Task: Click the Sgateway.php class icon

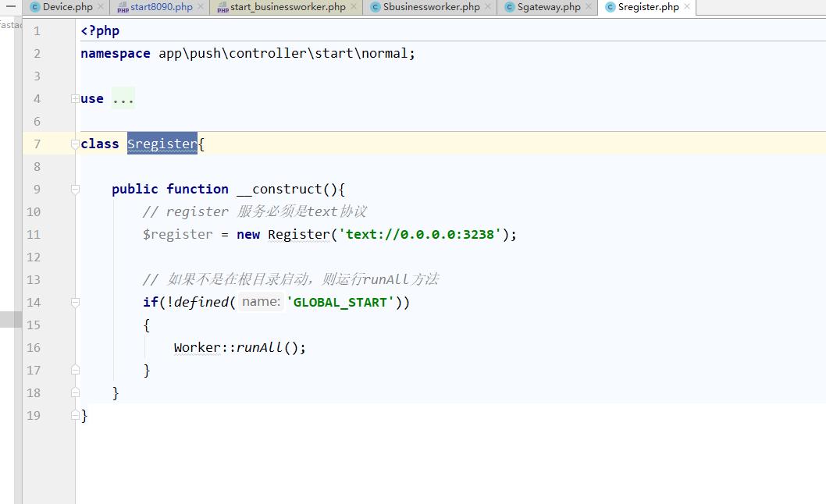Action: click(x=509, y=7)
